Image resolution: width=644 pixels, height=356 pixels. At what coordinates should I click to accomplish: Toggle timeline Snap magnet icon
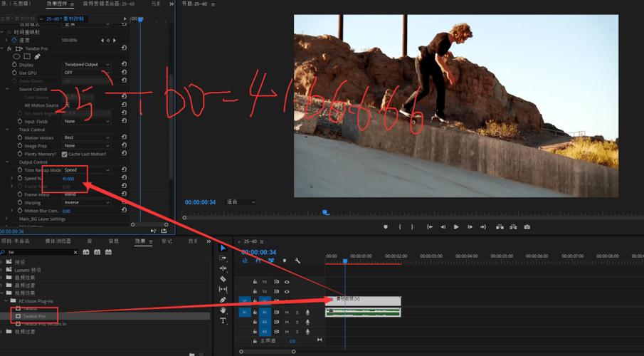coord(258,261)
